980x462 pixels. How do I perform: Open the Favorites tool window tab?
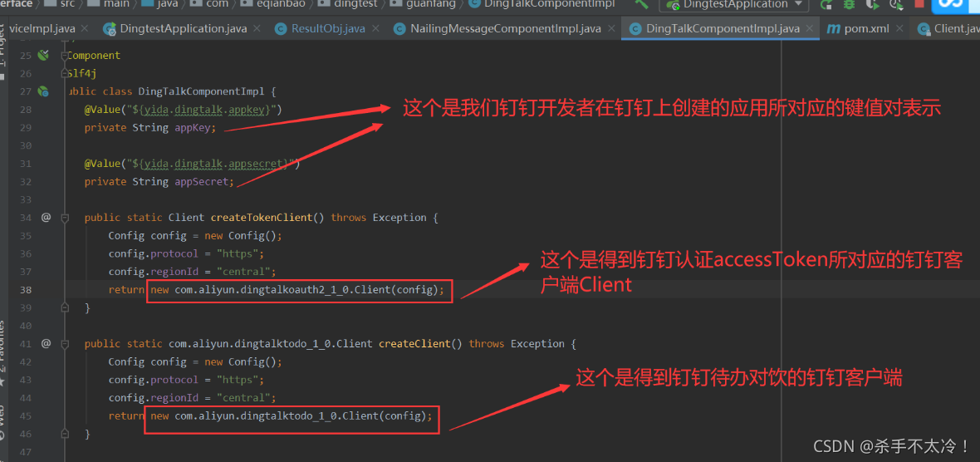pyautogui.click(x=2, y=352)
